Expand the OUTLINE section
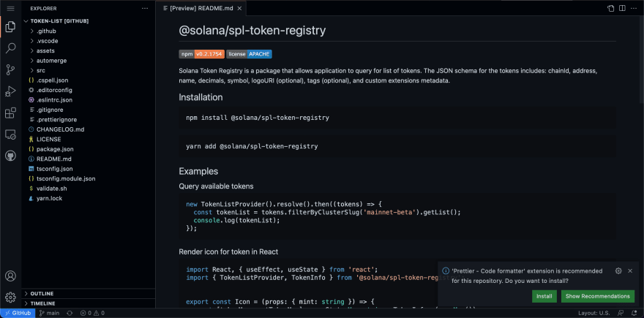This screenshot has height=318, width=644. 89,294
